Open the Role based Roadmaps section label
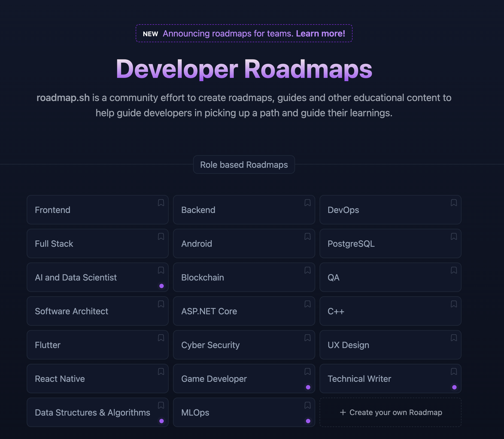The width and height of the screenshot is (504, 439). (244, 165)
